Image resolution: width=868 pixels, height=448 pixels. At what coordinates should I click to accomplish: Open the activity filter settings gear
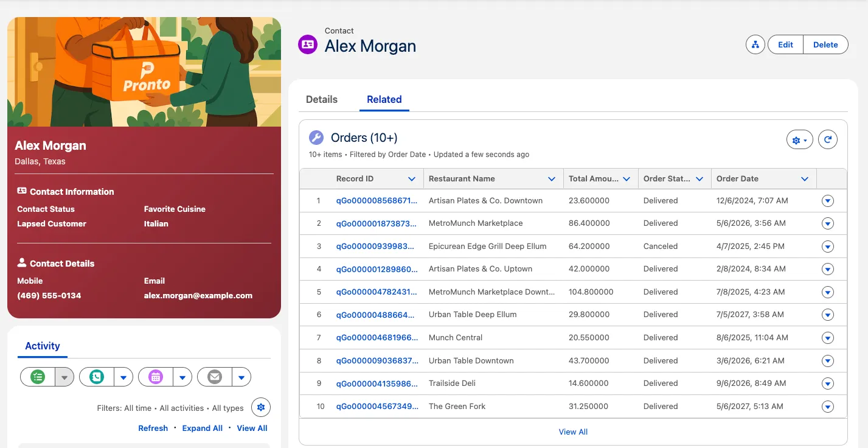click(261, 407)
